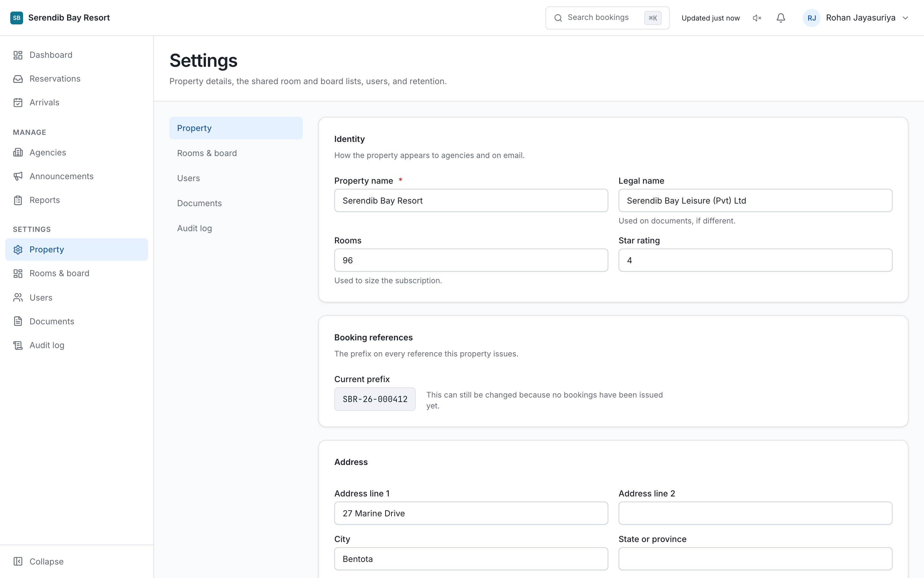Click the Users people icon in sidebar
Screen dimensions: 924x578
coord(18,297)
